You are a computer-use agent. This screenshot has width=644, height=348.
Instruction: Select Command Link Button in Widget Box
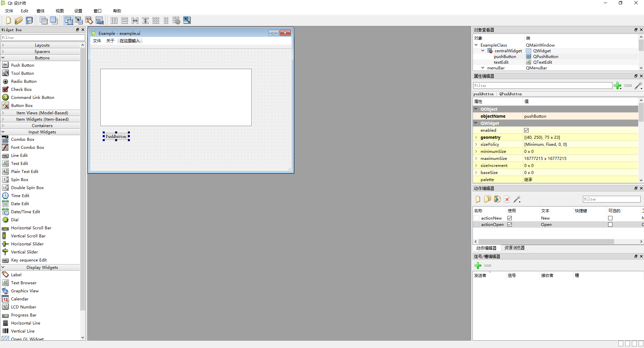(x=33, y=98)
